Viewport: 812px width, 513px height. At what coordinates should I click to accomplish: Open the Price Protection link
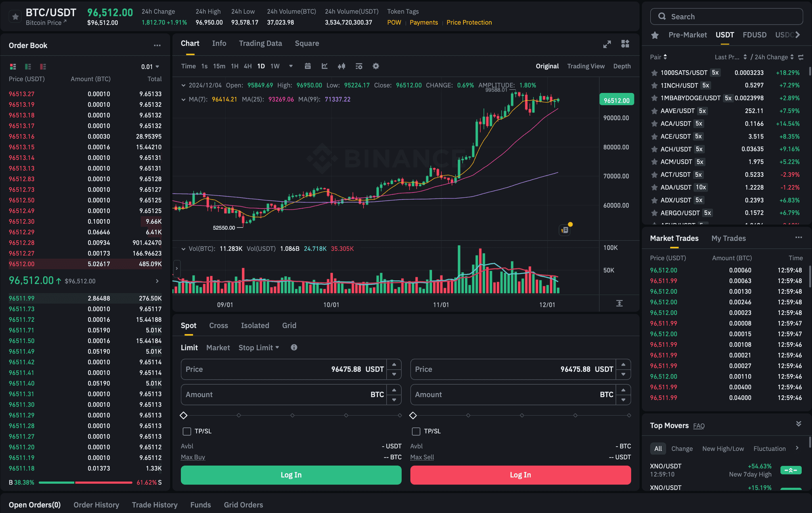(469, 23)
